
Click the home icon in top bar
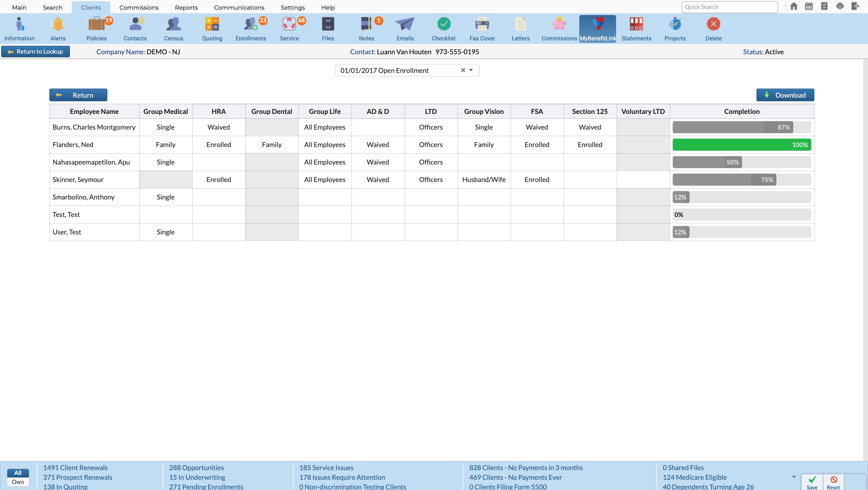(x=794, y=6)
